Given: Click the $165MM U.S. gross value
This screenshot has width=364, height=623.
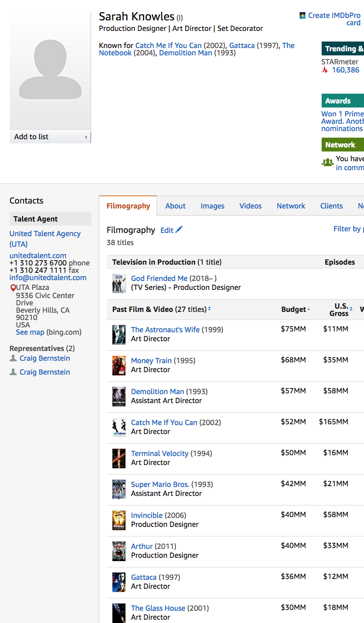Looking at the screenshot, I should [x=333, y=422].
